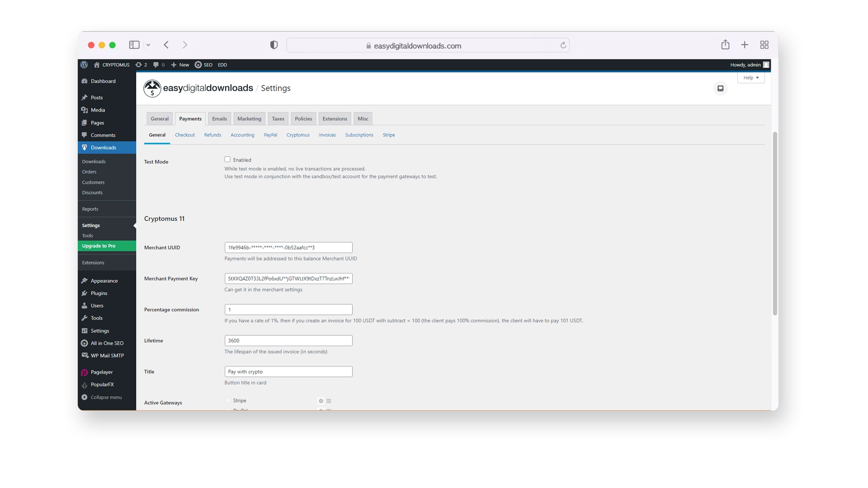This screenshot has height=488, width=868.
Task: Click the Merchant UUID input field
Action: click(x=288, y=247)
